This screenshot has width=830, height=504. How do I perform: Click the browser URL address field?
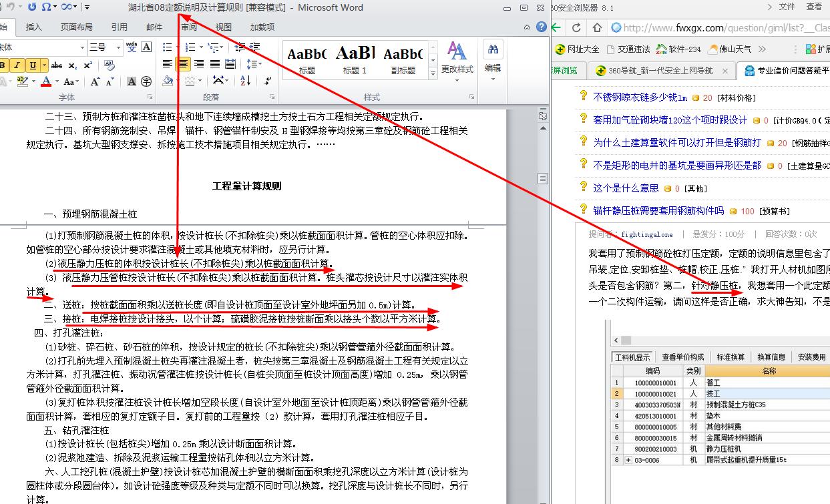point(718,28)
